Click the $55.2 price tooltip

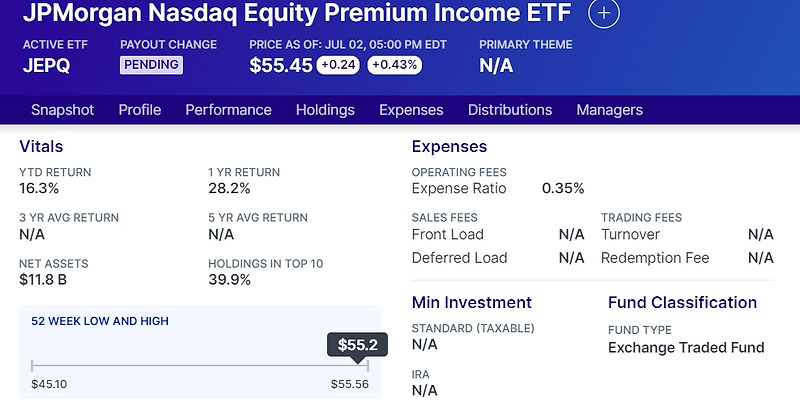(x=355, y=345)
